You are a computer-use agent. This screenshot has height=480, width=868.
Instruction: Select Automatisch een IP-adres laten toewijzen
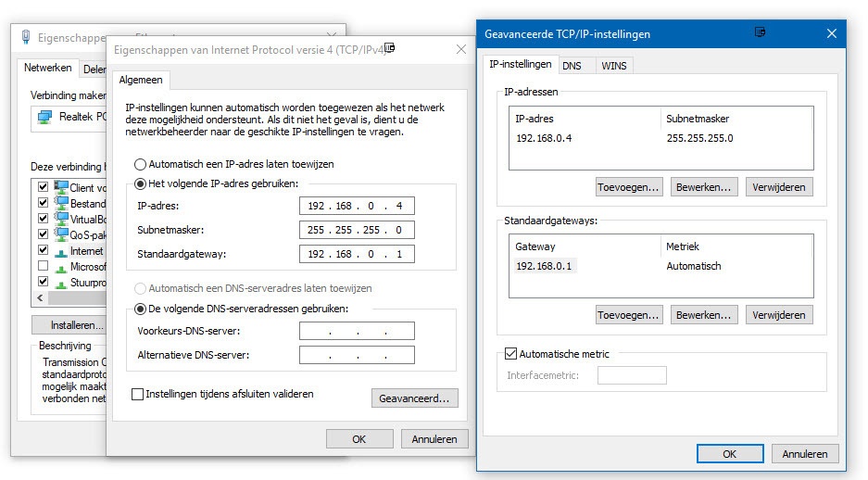click(140, 164)
